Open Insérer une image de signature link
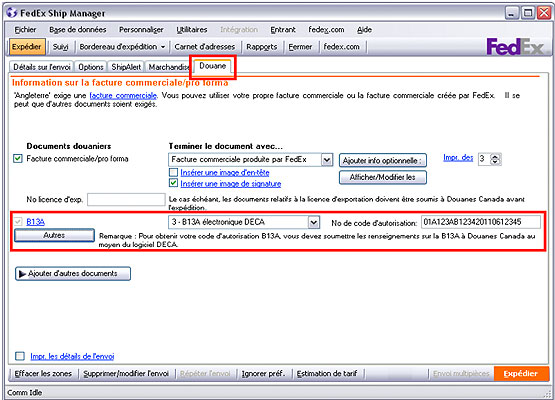 click(x=231, y=184)
